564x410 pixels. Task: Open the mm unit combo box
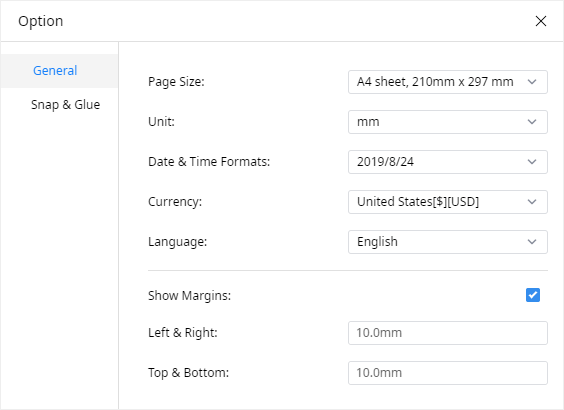pos(448,122)
